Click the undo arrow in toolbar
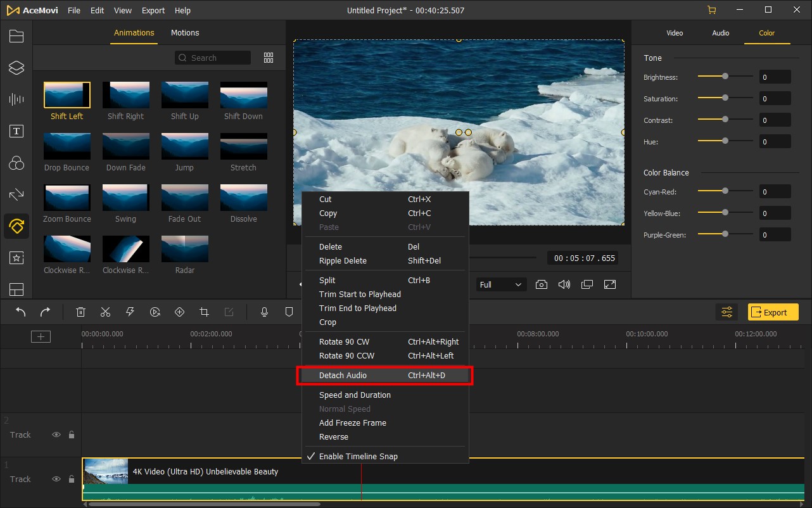The height and width of the screenshot is (508, 812). coord(21,312)
